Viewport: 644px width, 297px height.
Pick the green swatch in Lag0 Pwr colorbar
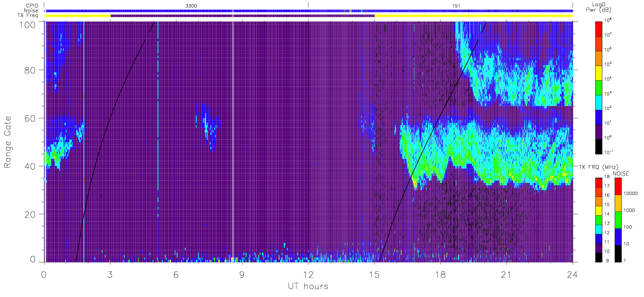pyautogui.click(x=599, y=86)
